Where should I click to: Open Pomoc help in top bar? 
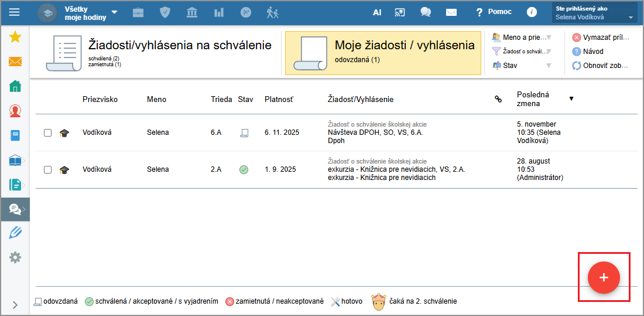point(494,12)
